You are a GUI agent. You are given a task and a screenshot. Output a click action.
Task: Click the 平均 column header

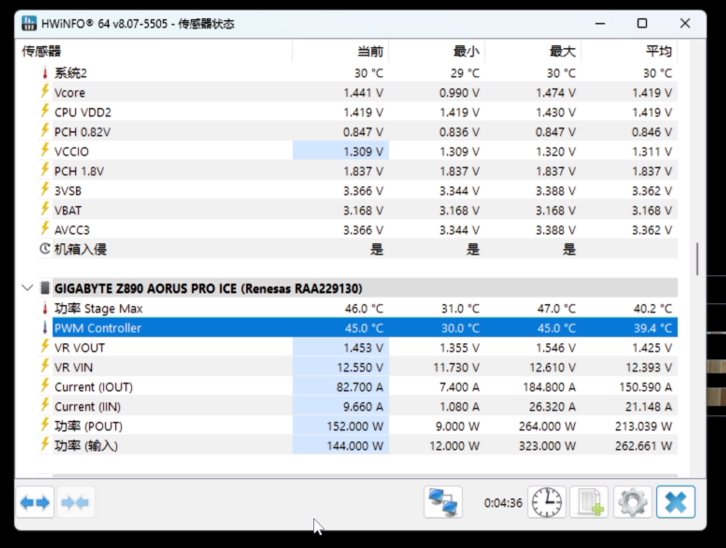[658, 51]
